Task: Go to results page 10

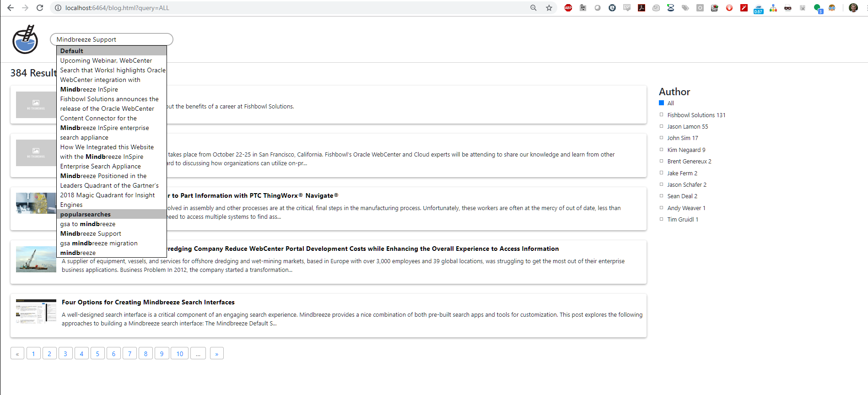Action: 180,353
